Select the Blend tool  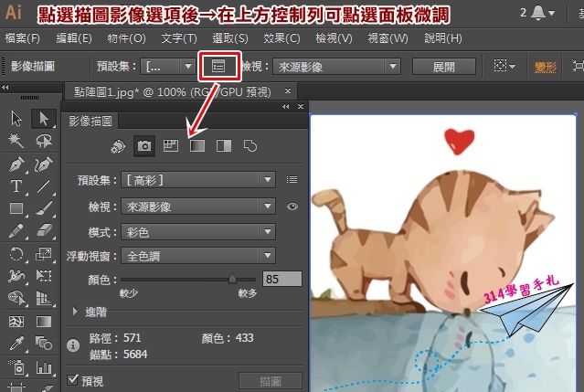point(44,343)
